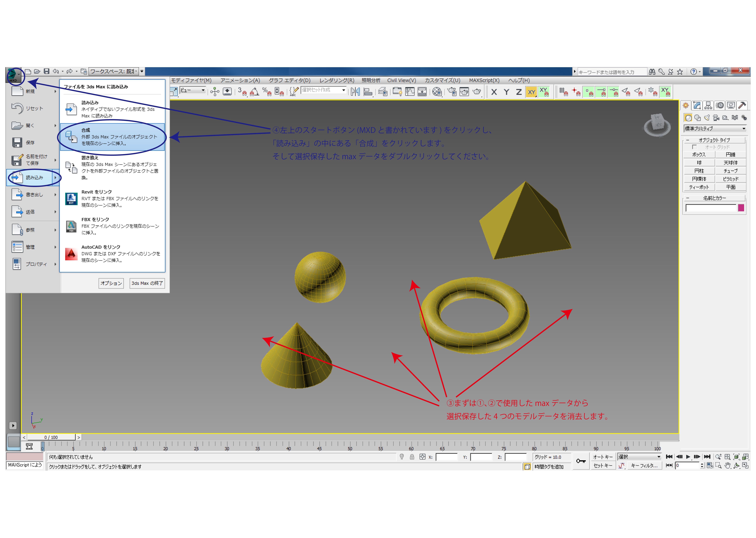Collapse the オブジェクト タイプ rollout
The width and height of the screenshot is (756, 538).
tap(714, 140)
